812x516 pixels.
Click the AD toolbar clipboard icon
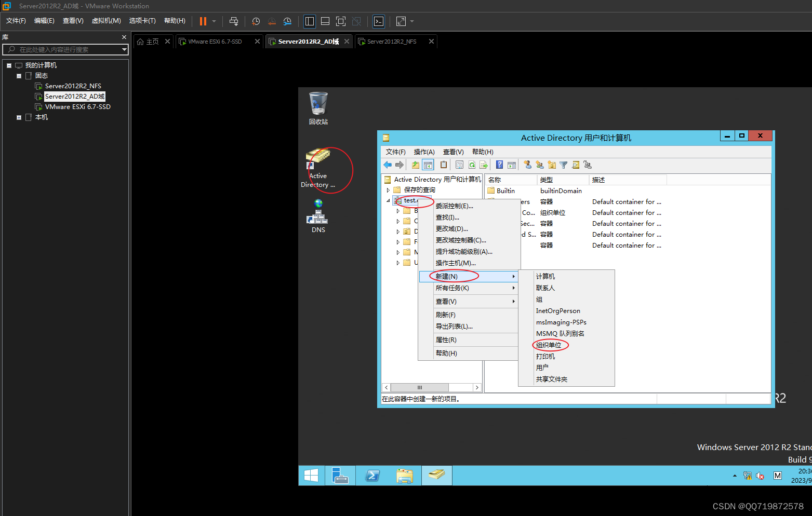pyautogui.click(x=444, y=165)
